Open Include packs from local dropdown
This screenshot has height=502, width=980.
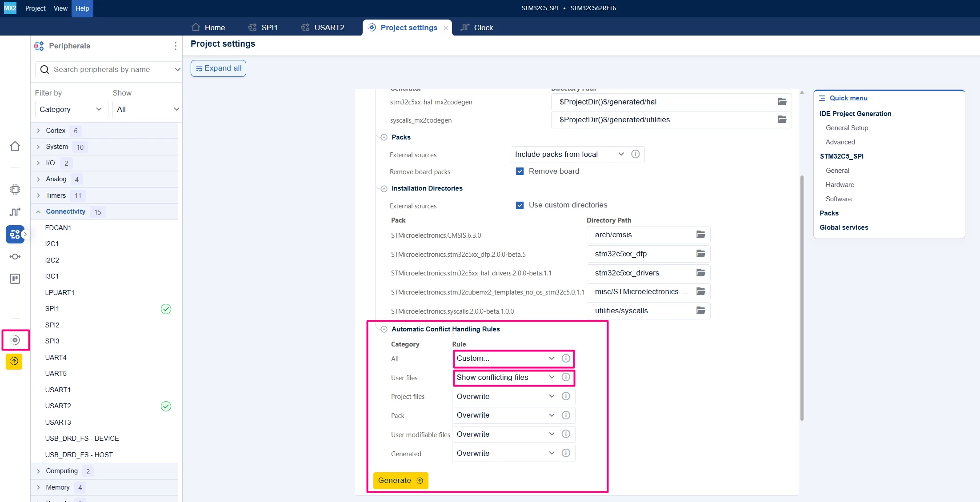569,154
